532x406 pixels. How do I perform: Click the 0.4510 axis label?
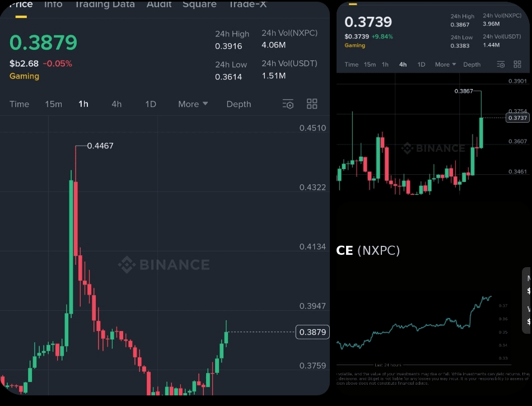point(312,128)
